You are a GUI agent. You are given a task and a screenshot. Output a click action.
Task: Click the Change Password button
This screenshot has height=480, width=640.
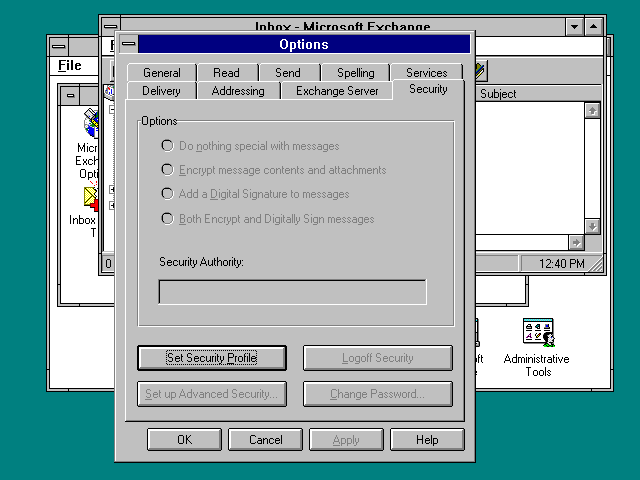point(378,394)
